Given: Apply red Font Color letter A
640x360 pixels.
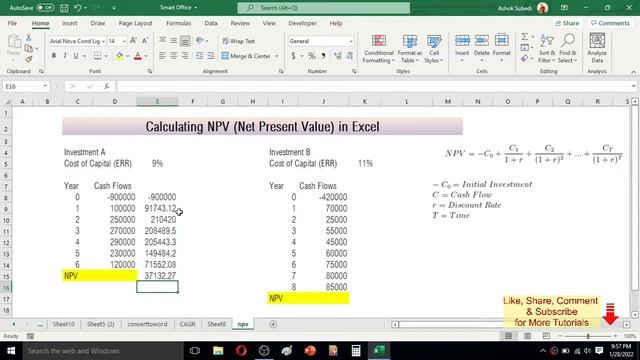Looking at the screenshot, I should coord(138,56).
